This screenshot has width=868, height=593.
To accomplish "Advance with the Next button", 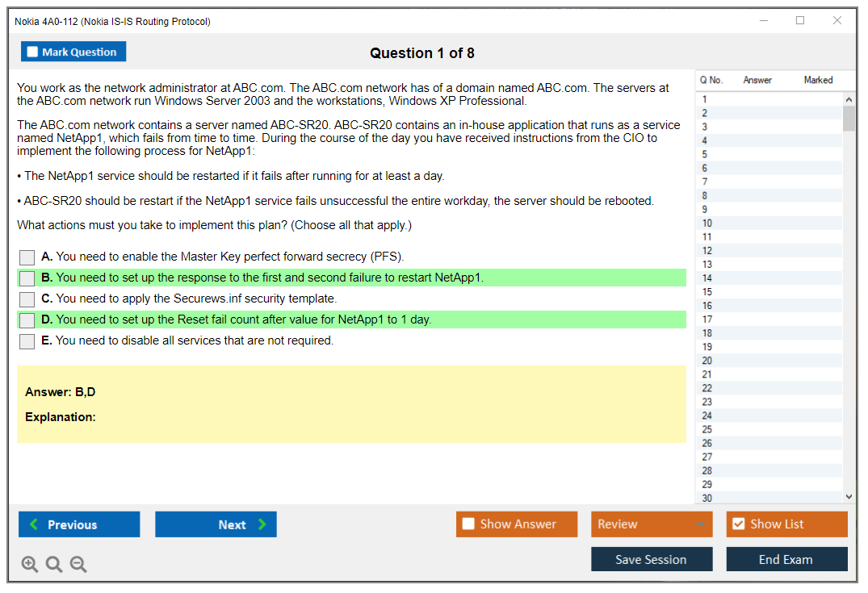I will coord(216,524).
